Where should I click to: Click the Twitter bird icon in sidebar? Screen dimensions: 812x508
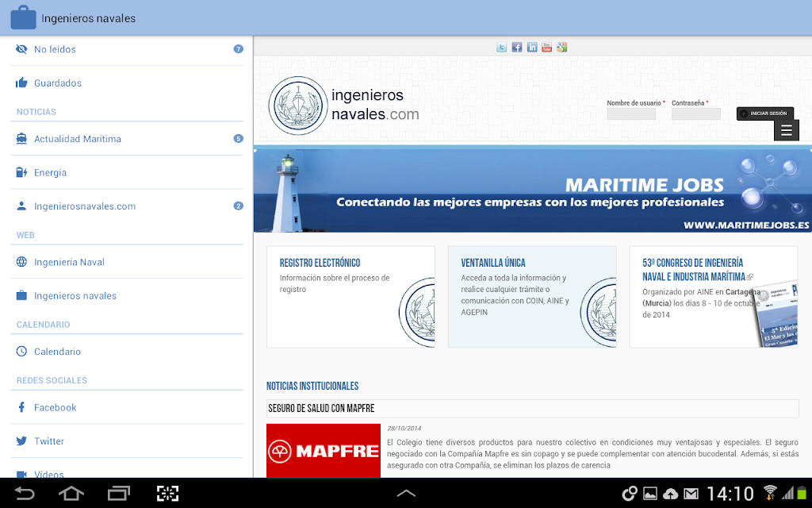[21, 441]
